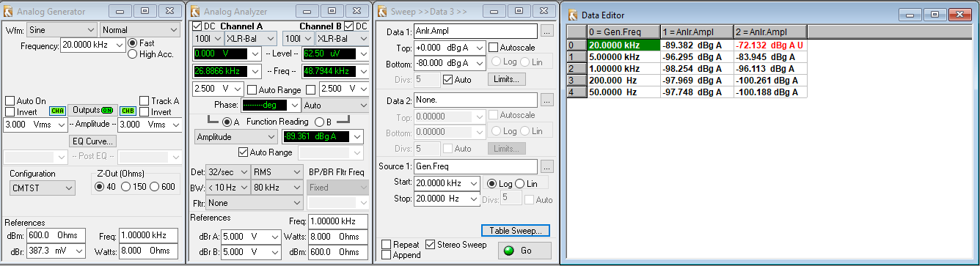Click the 0 = Gen.Freq column header
Viewport: 980px width, 266px height.
pos(624,32)
